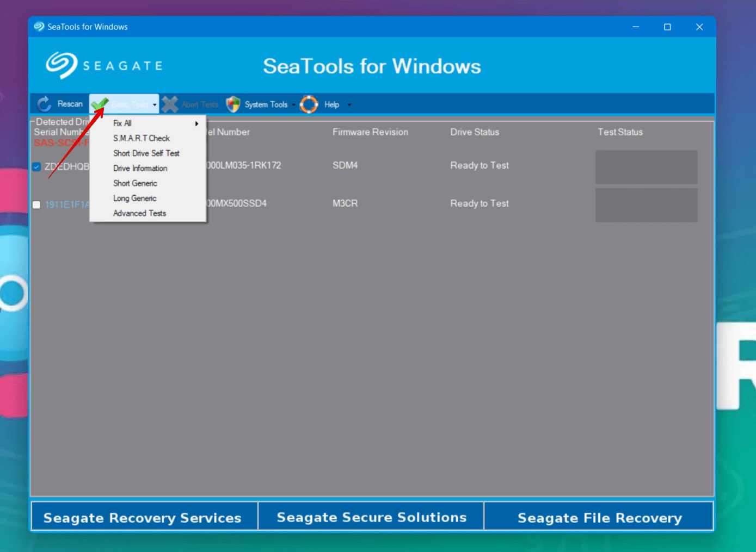Expand the Help dropdown arrow

pos(349,104)
